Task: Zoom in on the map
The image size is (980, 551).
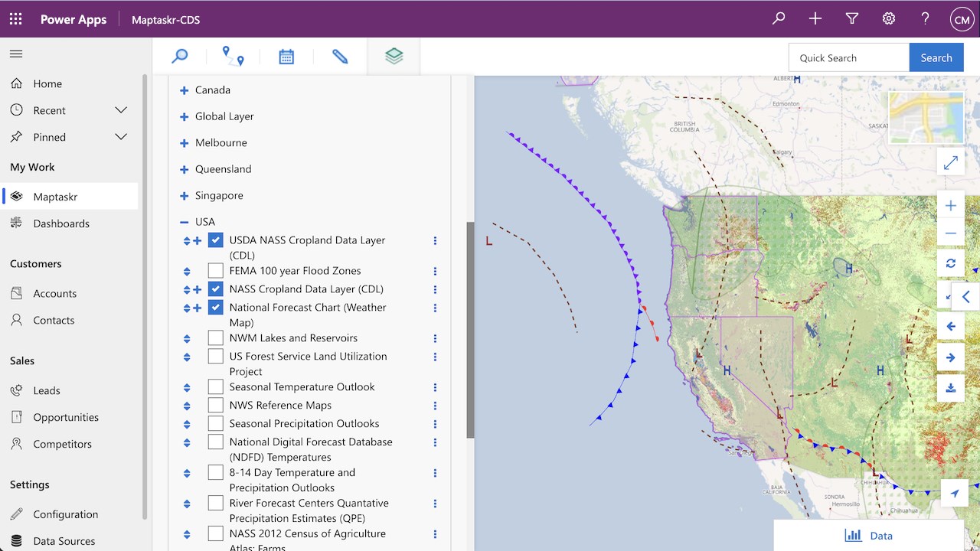Action: coord(951,205)
